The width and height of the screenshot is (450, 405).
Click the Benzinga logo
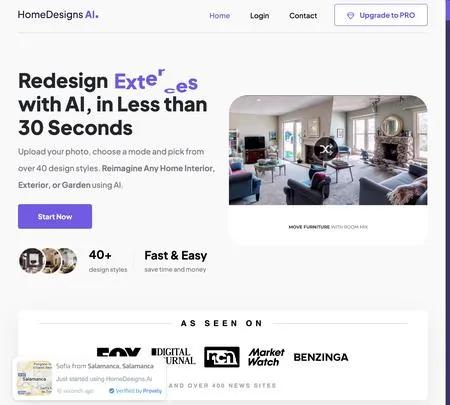321,357
